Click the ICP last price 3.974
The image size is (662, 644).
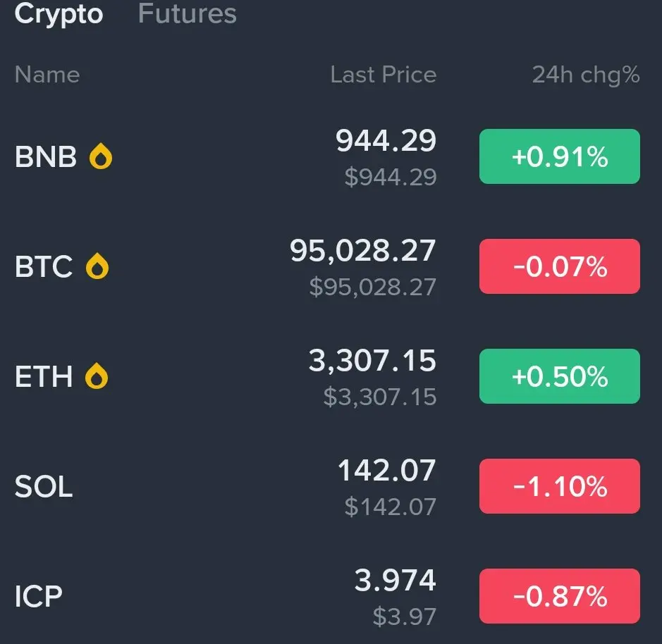(395, 581)
